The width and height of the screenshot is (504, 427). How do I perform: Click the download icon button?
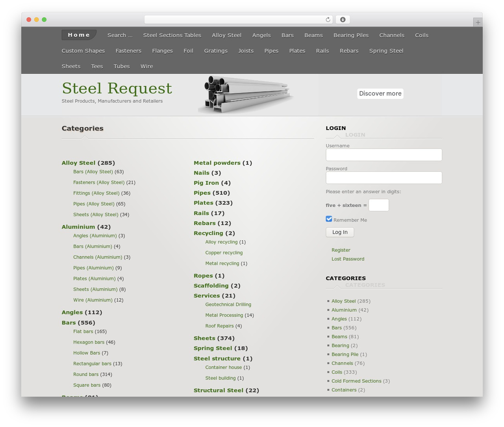pos(343,20)
